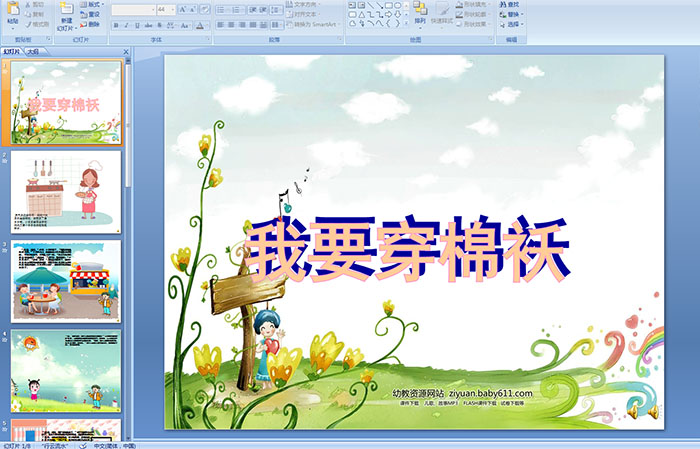Open the font name dropdown
Screen dimensions: 700x449
point(131,9)
